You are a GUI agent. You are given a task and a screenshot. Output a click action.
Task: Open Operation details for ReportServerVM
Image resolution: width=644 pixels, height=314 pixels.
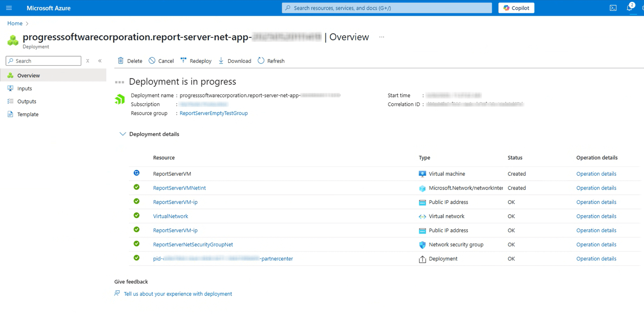point(596,174)
